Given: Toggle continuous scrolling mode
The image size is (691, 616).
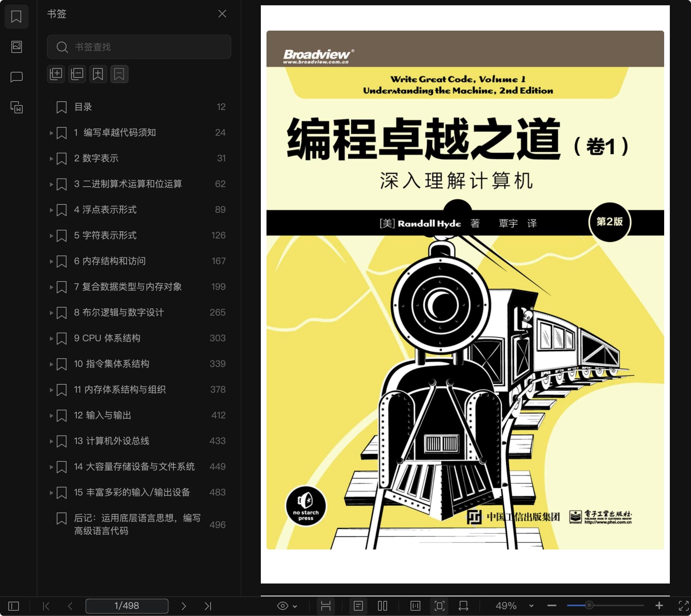Looking at the screenshot, I should [326, 606].
